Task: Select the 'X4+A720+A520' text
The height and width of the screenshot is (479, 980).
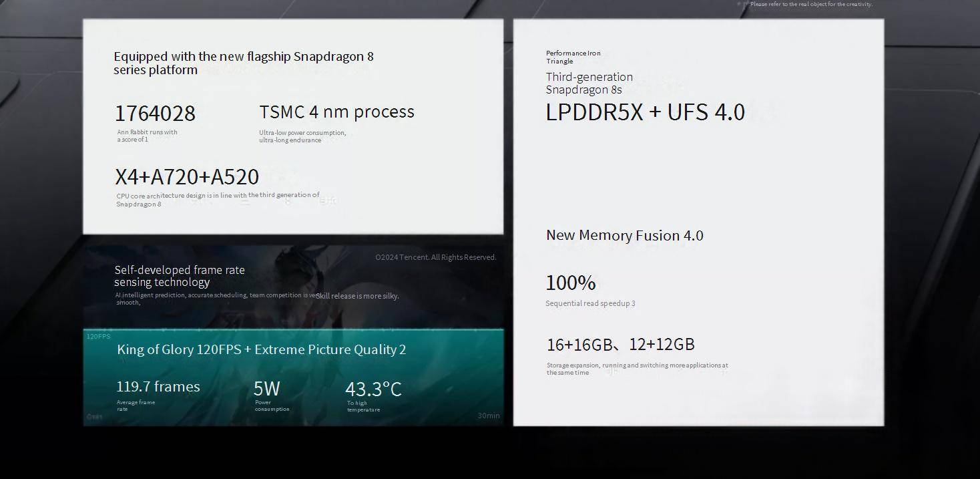Action: point(187,177)
